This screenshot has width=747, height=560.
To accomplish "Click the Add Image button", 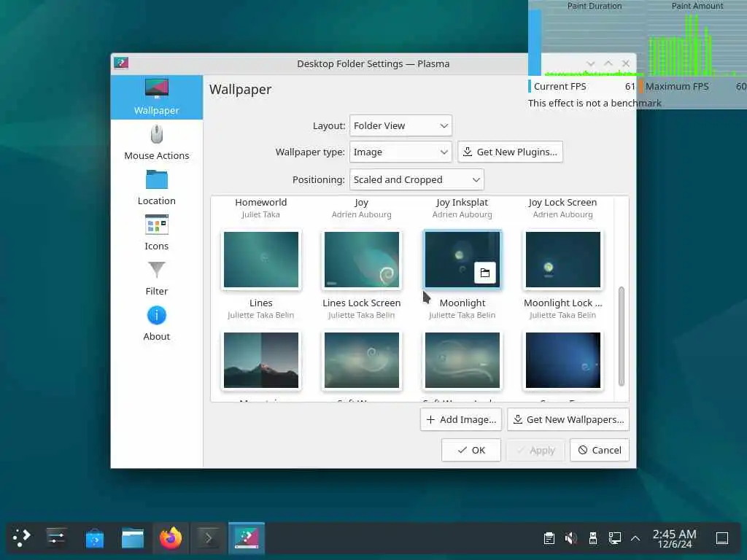I will (461, 419).
